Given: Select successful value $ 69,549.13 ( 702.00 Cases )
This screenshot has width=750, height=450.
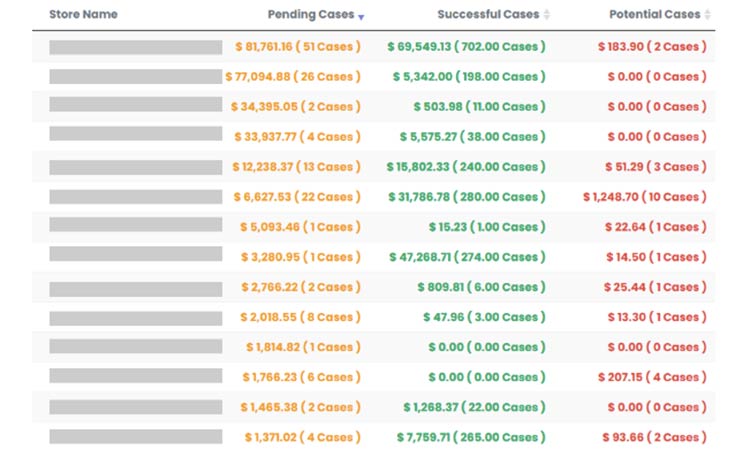Looking at the screenshot, I should coord(466,47).
